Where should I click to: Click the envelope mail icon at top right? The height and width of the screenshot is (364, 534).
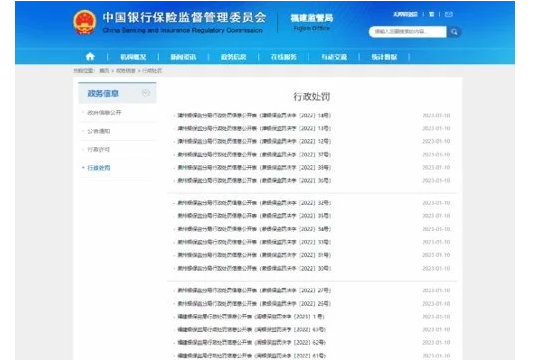[x=449, y=14]
